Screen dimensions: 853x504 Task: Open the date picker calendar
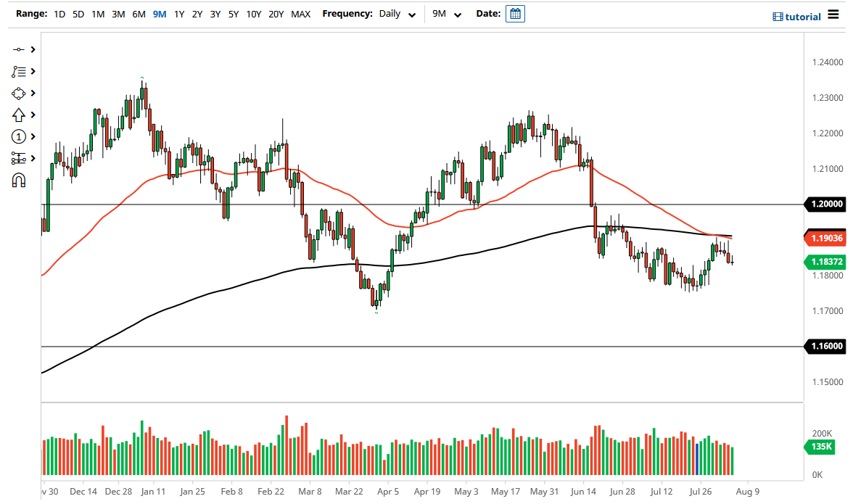pos(515,14)
